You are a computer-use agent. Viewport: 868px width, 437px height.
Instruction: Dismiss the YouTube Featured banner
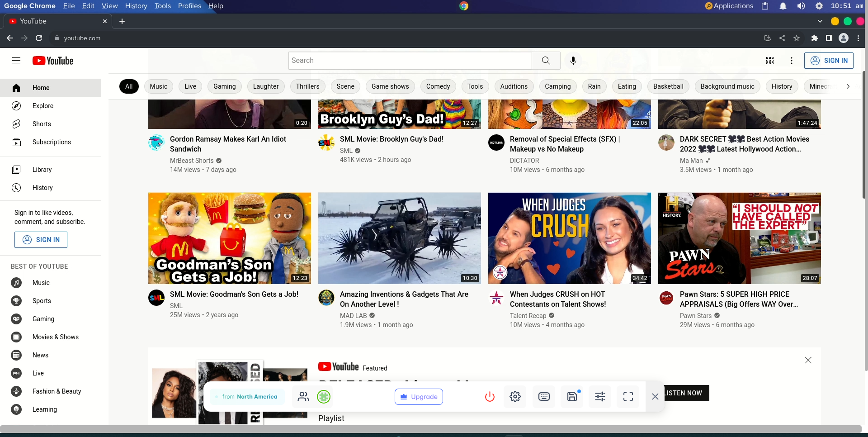tap(808, 360)
